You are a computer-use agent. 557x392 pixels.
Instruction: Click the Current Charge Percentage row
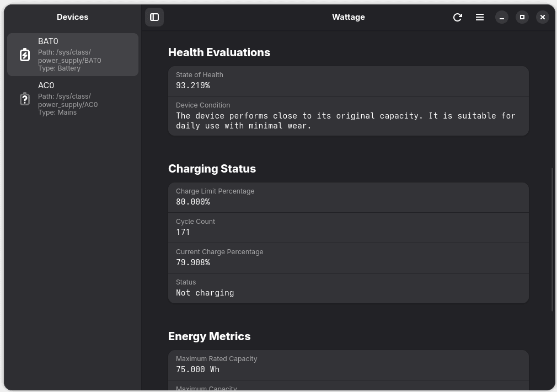(x=348, y=258)
